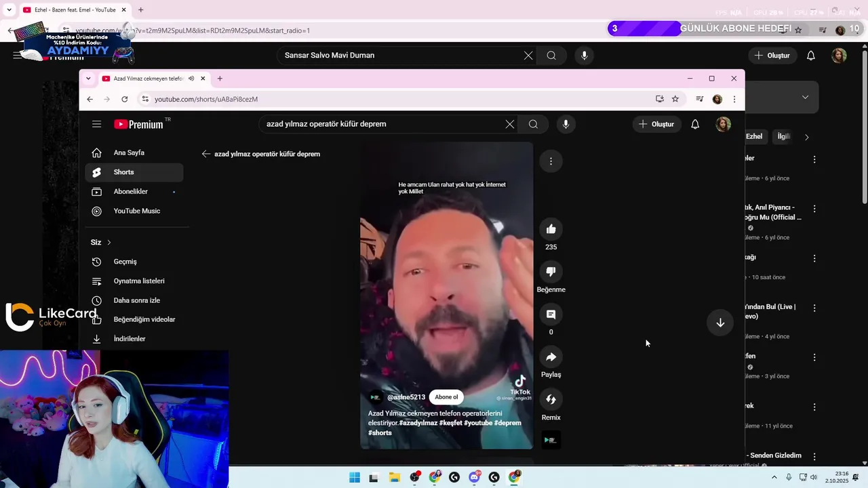Click back arrow beside 'azad yılmaz operatör küfür deprem'
The height and width of the screenshot is (488, 868).
(x=206, y=154)
